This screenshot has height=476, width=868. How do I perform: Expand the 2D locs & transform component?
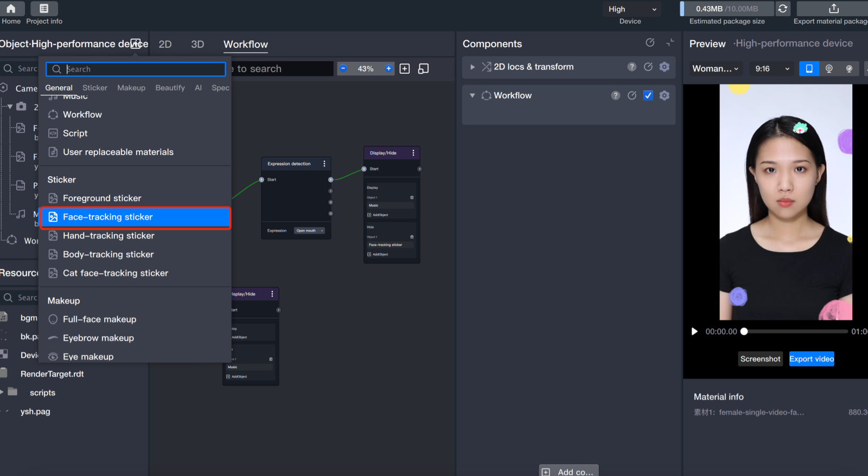coord(473,67)
